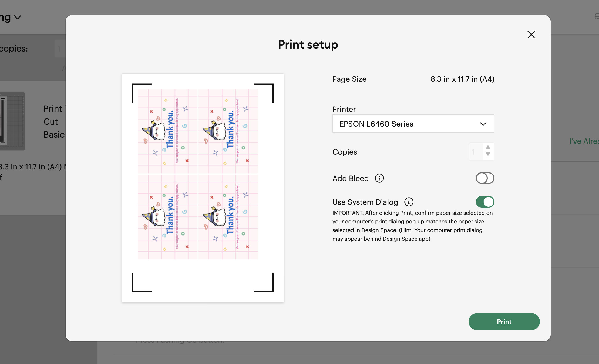Enable the Add Bleed toggle
Screen dimensions: 599x364
click(485, 178)
